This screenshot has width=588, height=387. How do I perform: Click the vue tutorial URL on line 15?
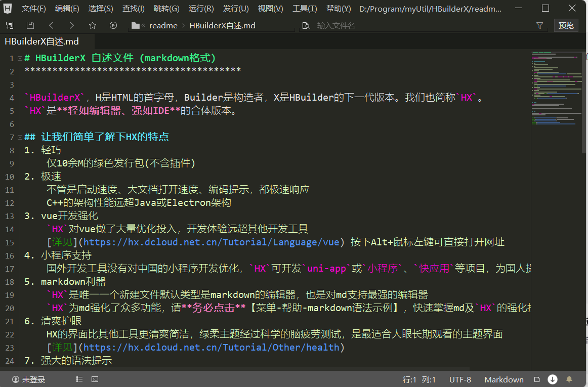pos(211,242)
